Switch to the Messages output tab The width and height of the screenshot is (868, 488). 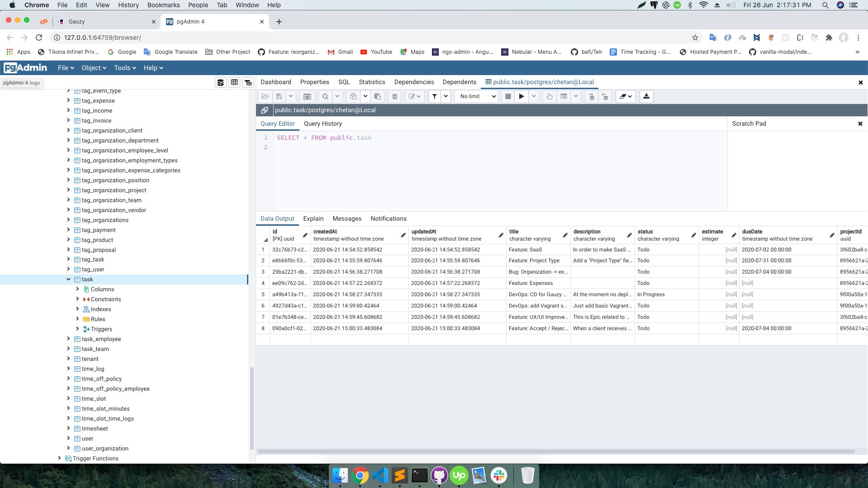coord(346,218)
